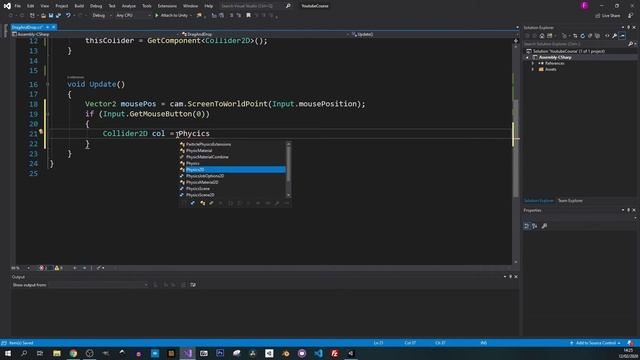Viewport: 640px width, 360px height.
Task: Open the Extensions menu
Action: 167,6
